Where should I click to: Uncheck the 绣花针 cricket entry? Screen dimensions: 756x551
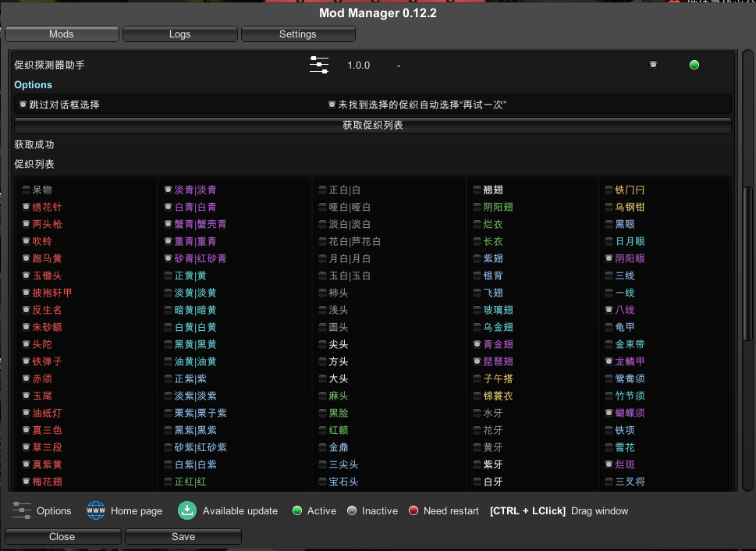click(27, 207)
